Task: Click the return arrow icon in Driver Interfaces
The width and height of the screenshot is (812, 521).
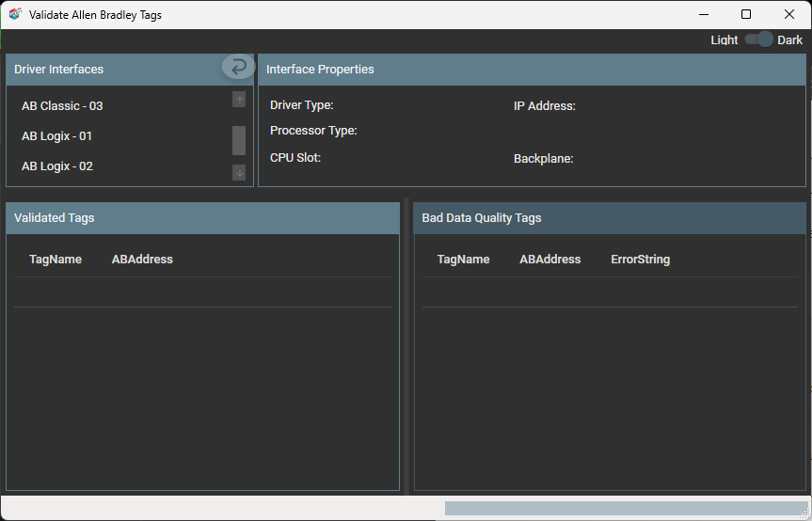Action: point(238,67)
